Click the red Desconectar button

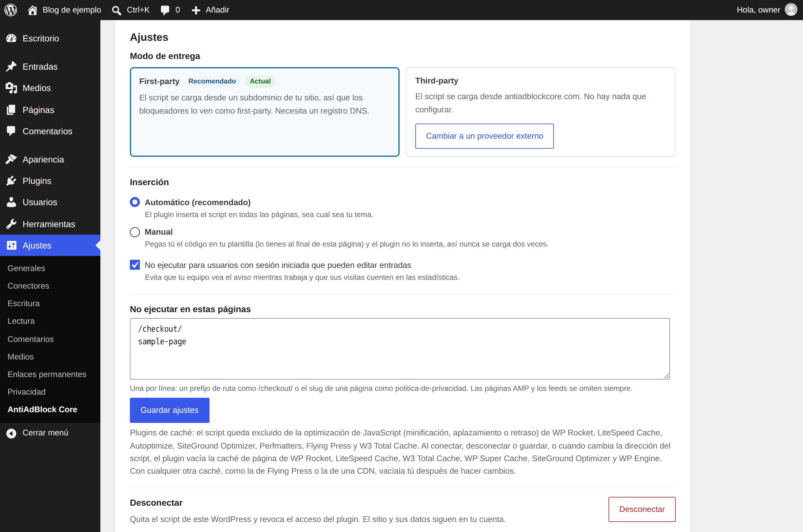(x=641, y=509)
